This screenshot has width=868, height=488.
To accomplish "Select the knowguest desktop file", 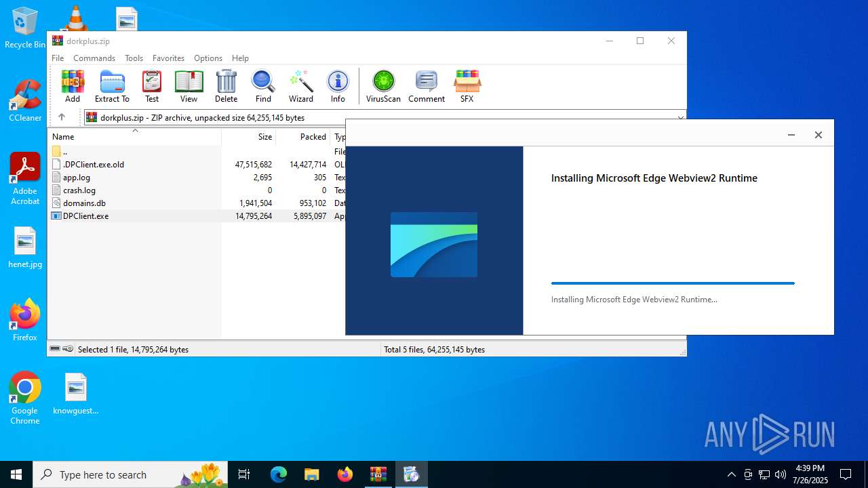I will coord(76,393).
